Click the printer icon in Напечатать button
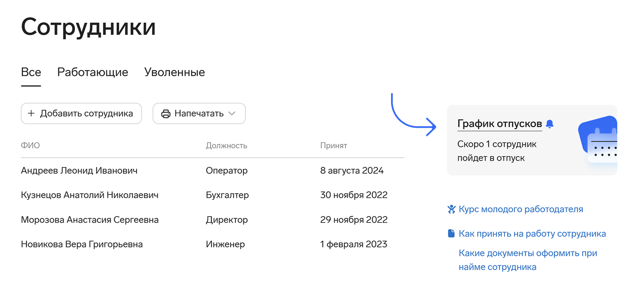 click(x=166, y=114)
